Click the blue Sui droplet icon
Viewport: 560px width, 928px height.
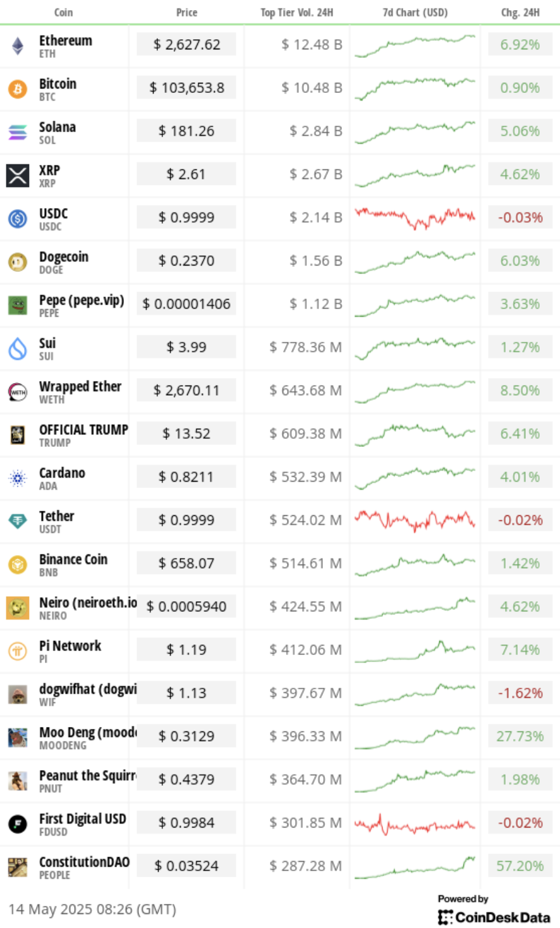tap(18, 348)
